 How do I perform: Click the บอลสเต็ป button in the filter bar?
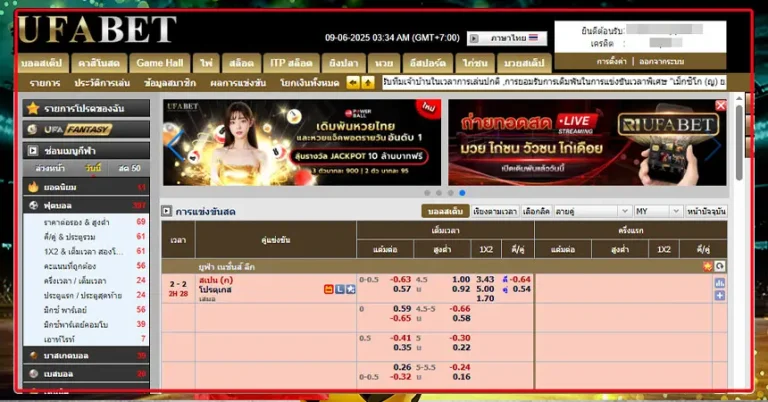(x=445, y=211)
